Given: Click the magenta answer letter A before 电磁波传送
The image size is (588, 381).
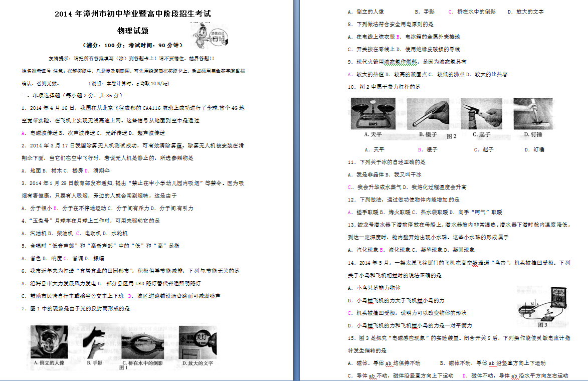Looking at the screenshot, I should pyautogui.click(x=24, y=133).
